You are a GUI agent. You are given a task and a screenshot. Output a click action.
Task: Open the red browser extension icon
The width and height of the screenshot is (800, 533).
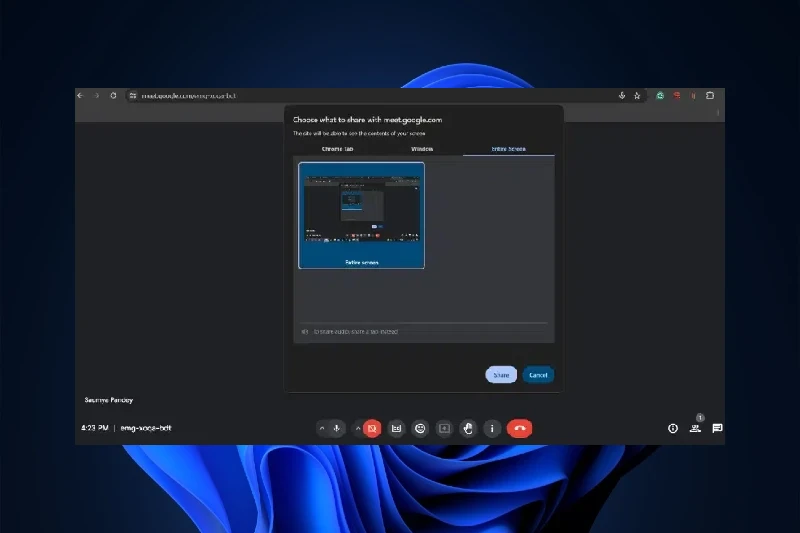click(x=677, y=95)
